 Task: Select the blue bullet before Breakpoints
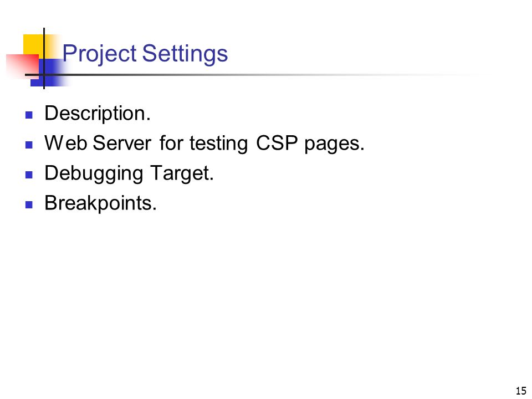point(29,204)
